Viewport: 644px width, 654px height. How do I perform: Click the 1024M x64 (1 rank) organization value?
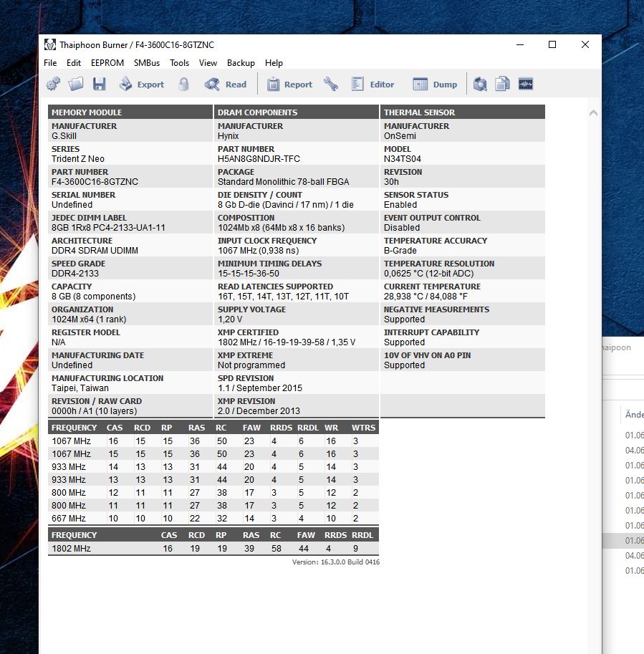tap(89, 319)
